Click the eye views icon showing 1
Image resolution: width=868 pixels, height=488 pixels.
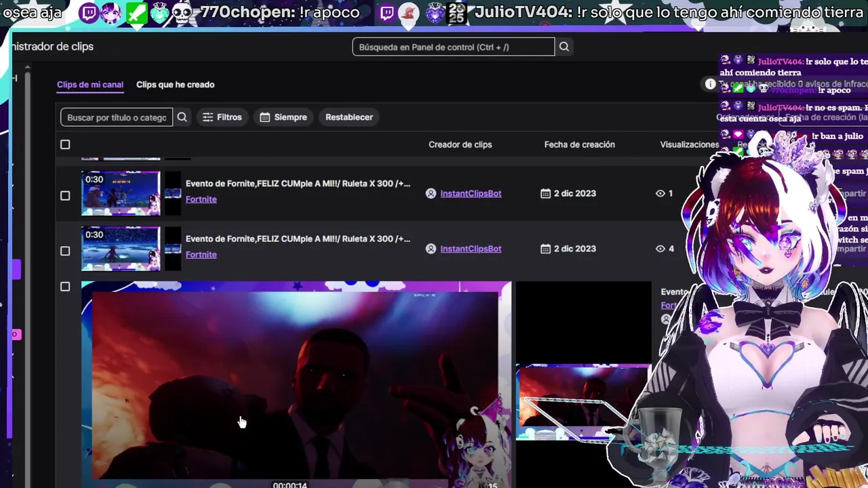point(660,193)
